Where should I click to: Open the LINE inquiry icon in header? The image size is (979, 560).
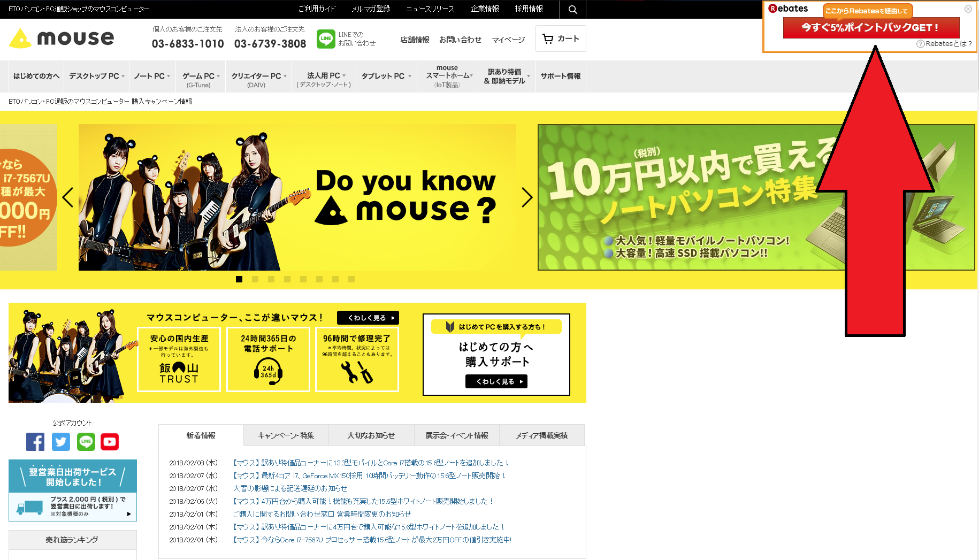point(326,39)
